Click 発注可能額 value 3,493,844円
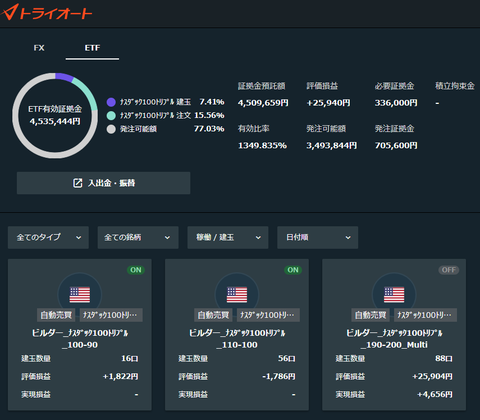 click(332, 145)
